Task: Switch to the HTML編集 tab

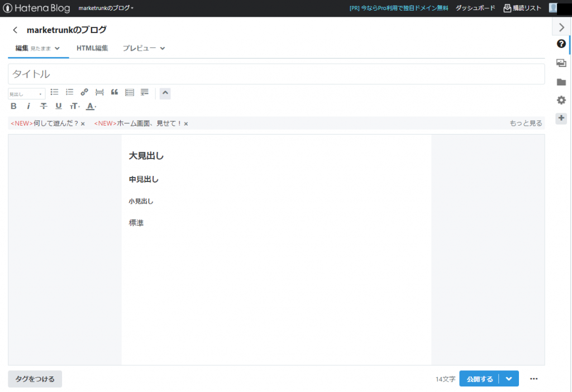Action: (x=92, y=48)
